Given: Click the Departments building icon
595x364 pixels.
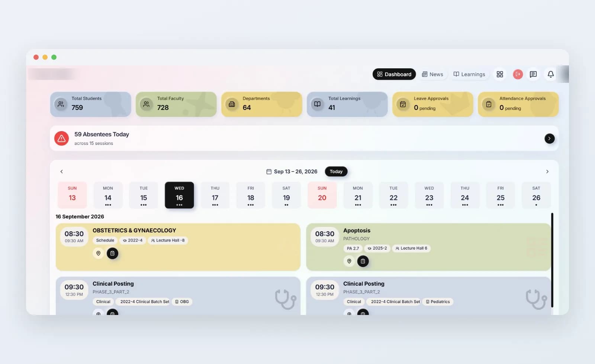Looking at the screenshot, I should 232,104.
